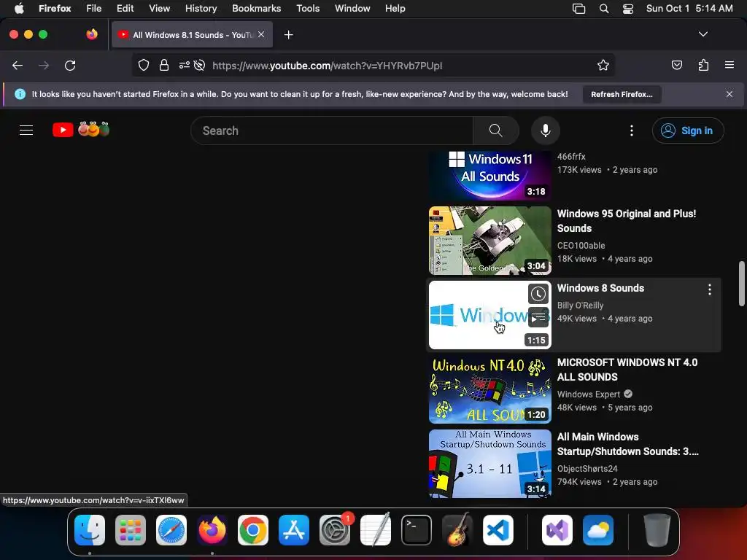Launch Safari from the dock
Screen dimensions: 747x560
(171, 530)
